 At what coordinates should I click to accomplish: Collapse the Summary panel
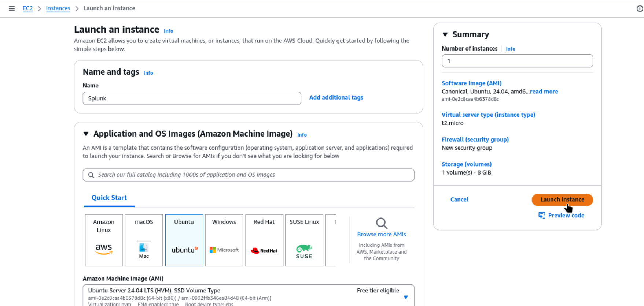point(445,34)
